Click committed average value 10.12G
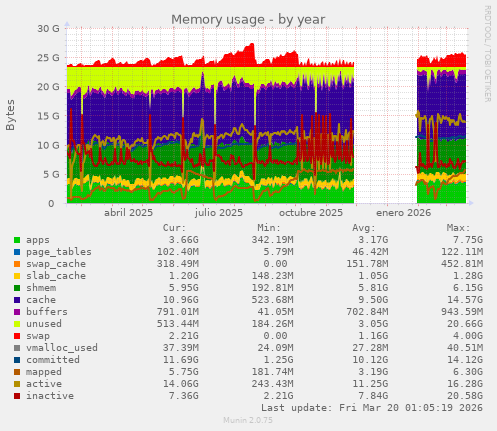Image resolution: width=497 pixels, height=431 pixels. 370,360
